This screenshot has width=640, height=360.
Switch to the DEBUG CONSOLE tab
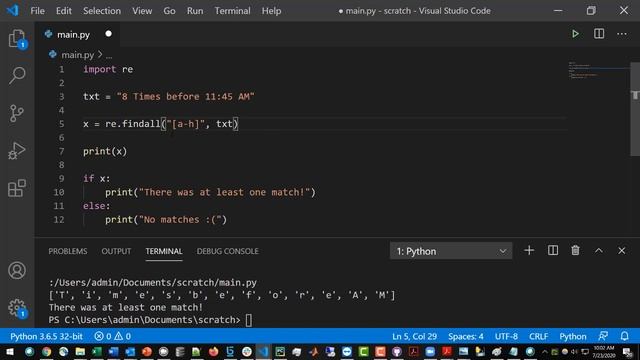[x=227, y=251]
